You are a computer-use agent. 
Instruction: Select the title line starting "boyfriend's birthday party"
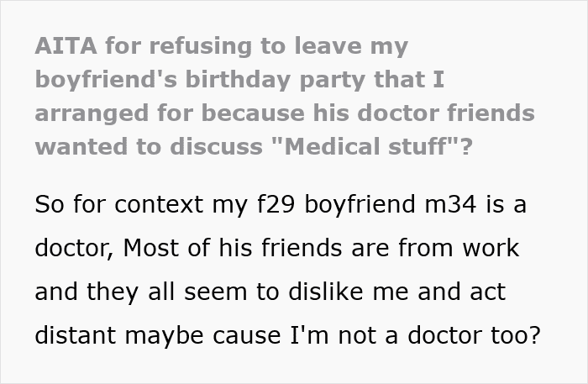pyautogui.click(x=239, y=81)
